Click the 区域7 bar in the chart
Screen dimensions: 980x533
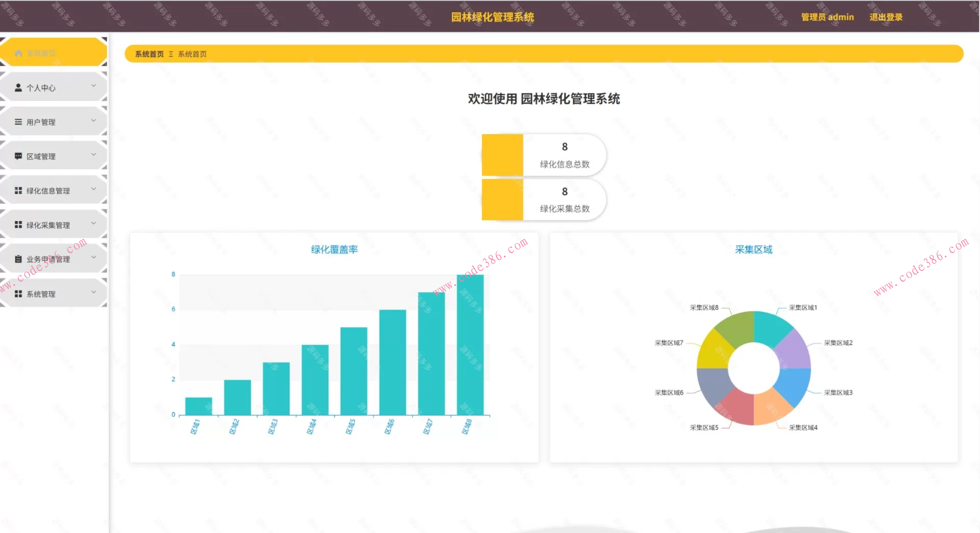[431, 354]
